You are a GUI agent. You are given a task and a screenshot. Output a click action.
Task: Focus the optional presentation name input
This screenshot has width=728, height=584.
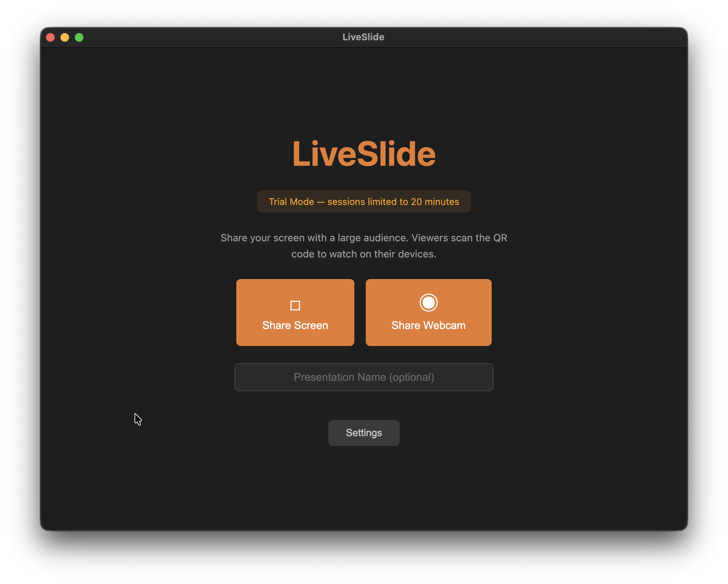(x=364, y=377)
